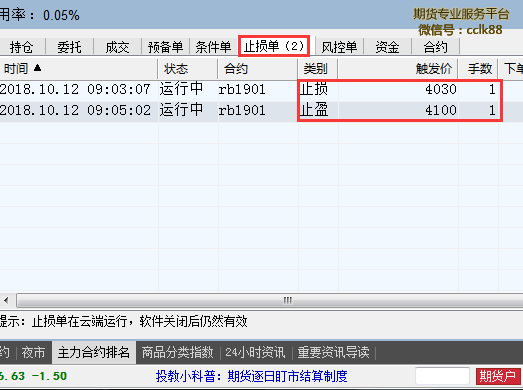The width and height of the screenshot is (523, 390).
Task: Open the 期货逐日盯市结算制度 link
Action: pos(287,376)
